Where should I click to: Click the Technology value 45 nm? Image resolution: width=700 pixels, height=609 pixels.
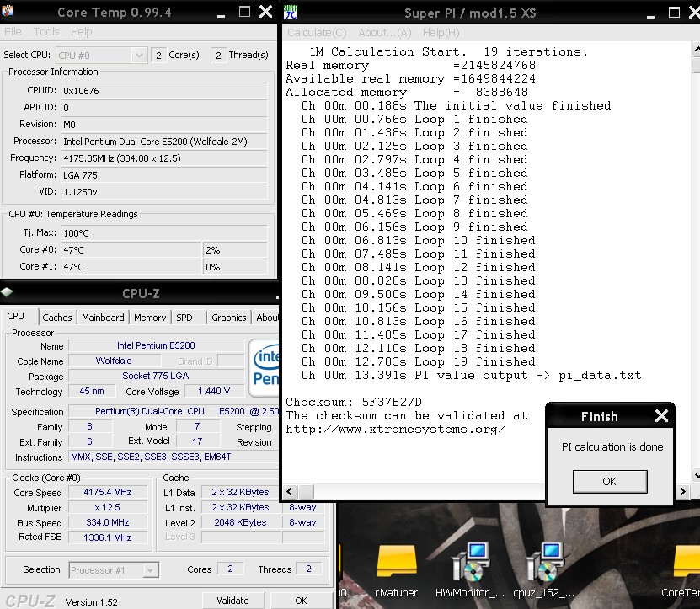point(92,391)
